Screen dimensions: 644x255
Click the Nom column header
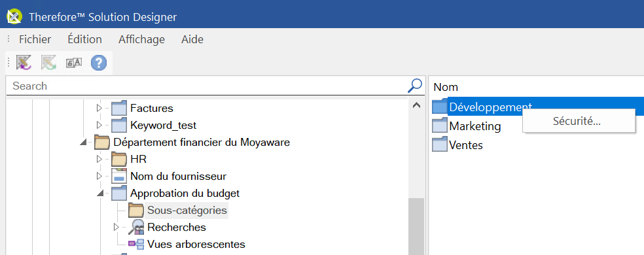point(446,87)
